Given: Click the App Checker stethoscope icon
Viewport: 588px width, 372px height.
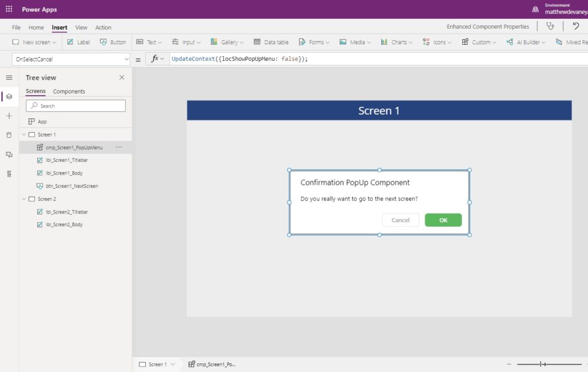Looking at the screenshot, I should click(550, 26).
